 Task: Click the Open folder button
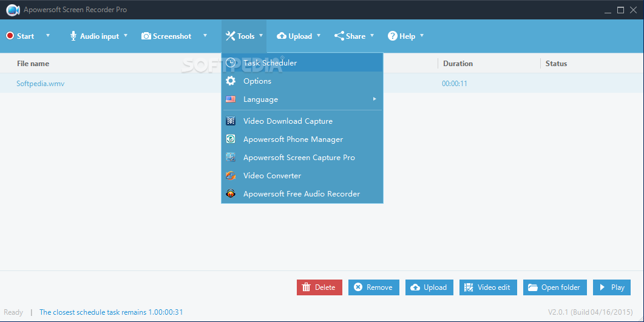(555, 287)
